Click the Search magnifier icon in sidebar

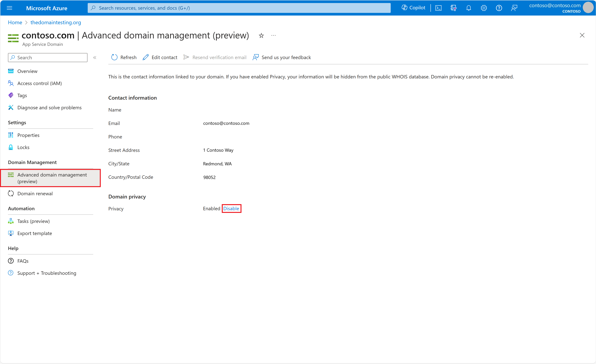coord(13,57)
